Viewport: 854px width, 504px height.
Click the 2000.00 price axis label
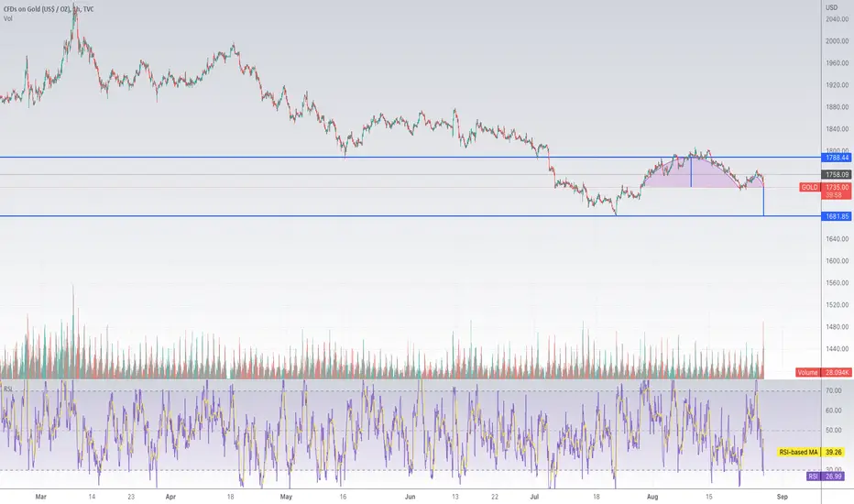click(x=838, y=41)
